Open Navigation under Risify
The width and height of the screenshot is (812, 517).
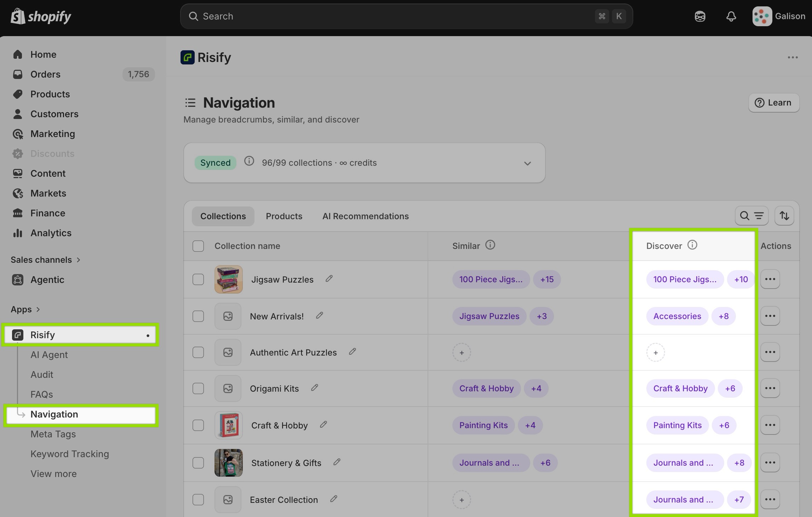[81, 414]
